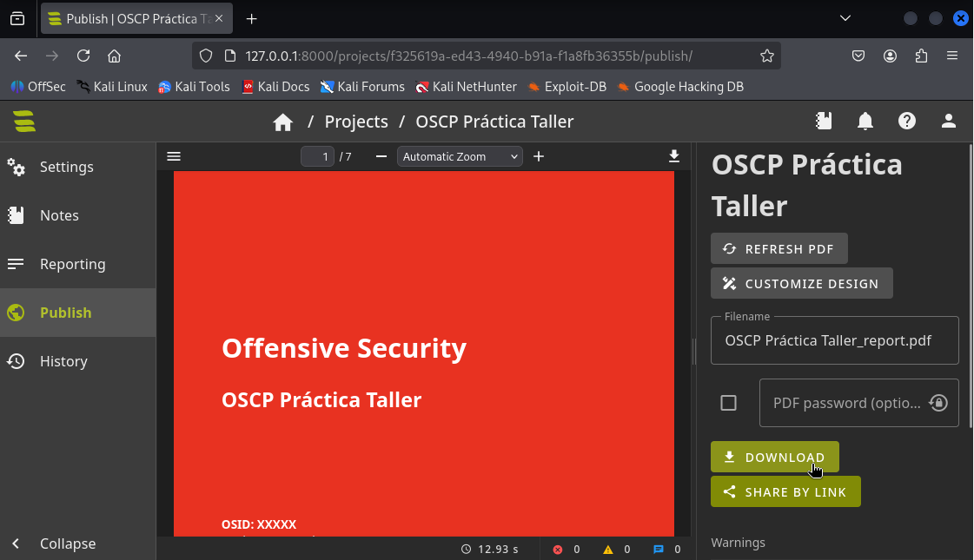Open the Google Hacking DB bookmark
The height and width of the screenshot is (560, 974).
(680, 87)
